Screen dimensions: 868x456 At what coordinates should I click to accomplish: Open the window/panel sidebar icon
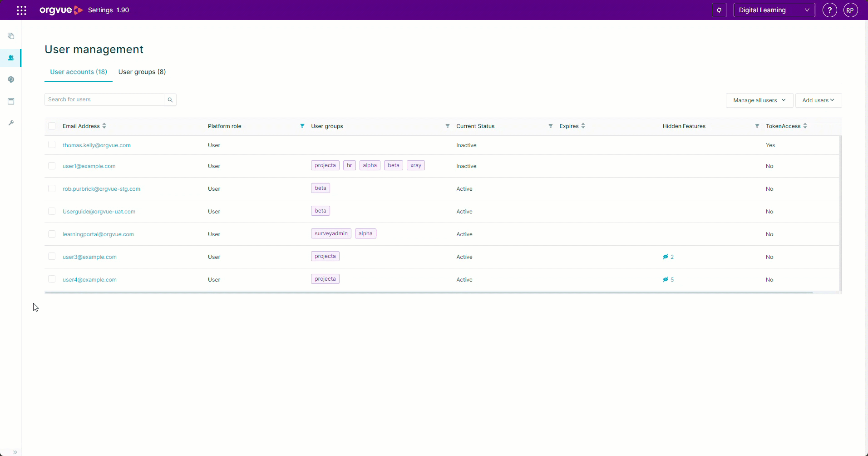tap(11, 101)
